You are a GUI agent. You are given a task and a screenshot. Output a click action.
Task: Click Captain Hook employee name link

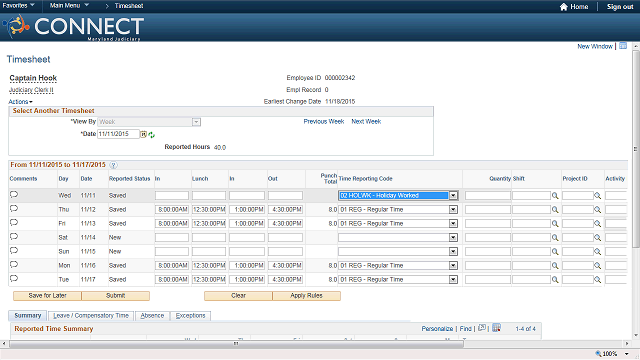33,78
